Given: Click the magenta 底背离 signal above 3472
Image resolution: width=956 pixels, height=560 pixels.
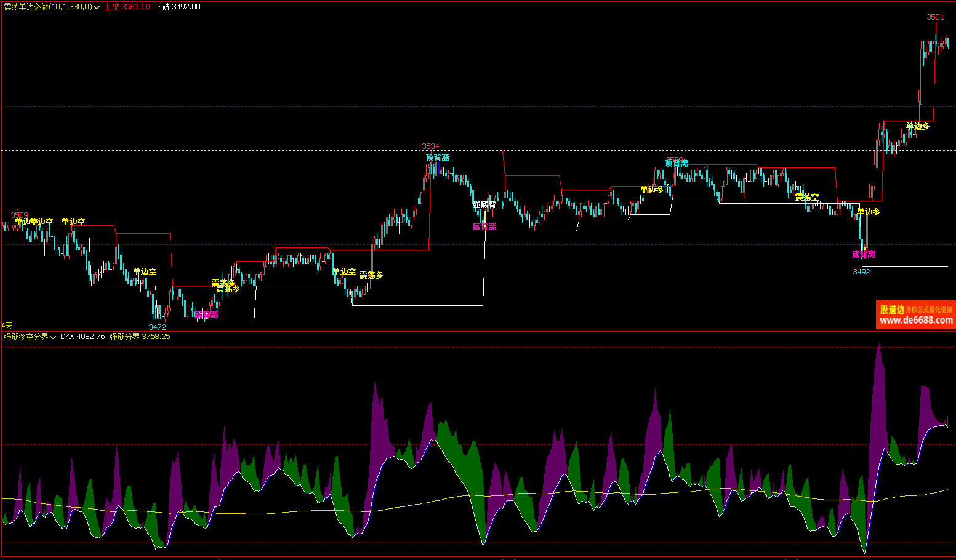Looking at the screenshot, I should coord(206,314).
